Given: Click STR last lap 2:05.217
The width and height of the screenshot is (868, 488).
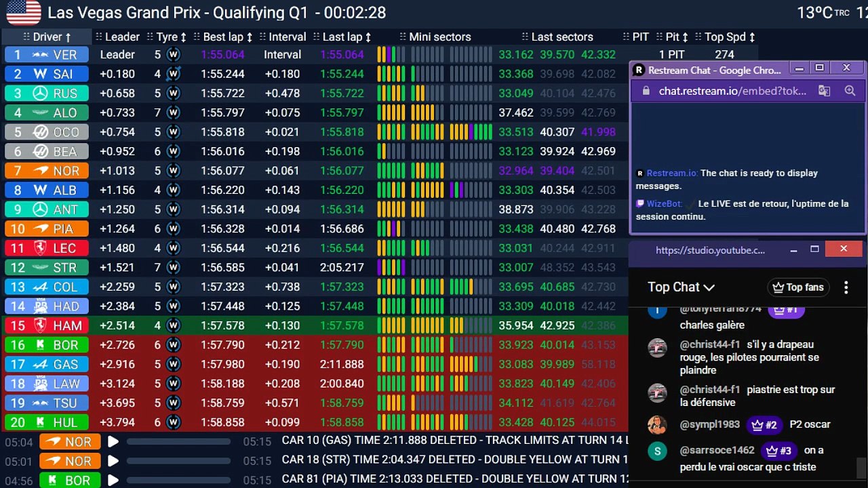Looking at the screenshot, I should pyautogui.click(x=342, y=268).
